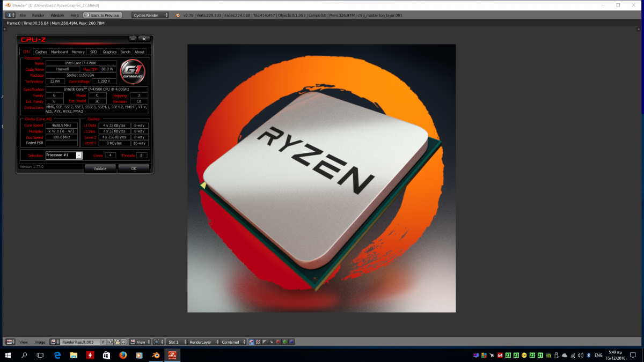Open Blender's Render menu
Image resolution: width=644 pixels, height=362 pixels.
(x=38, y=15)
